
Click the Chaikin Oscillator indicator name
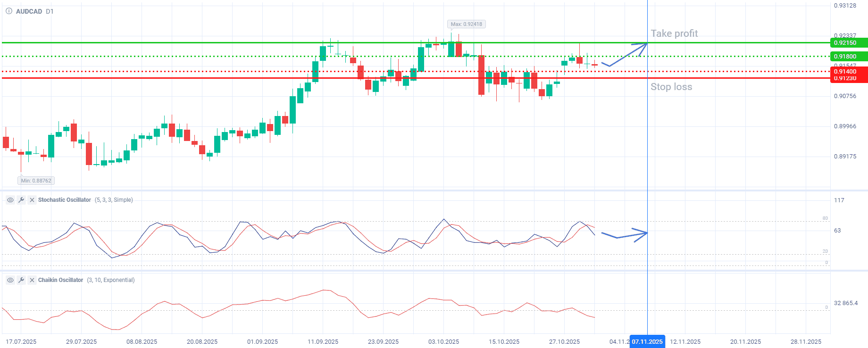coord(60,280)
